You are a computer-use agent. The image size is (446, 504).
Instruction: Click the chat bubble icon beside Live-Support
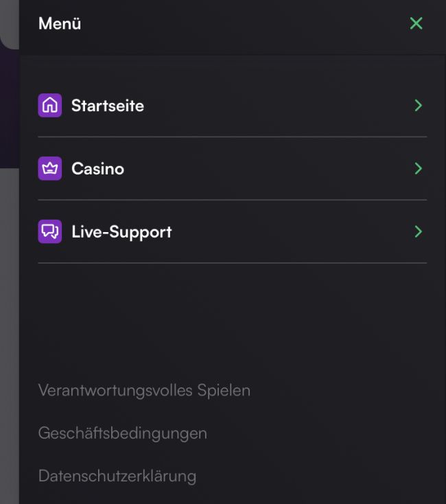point(49,232)
